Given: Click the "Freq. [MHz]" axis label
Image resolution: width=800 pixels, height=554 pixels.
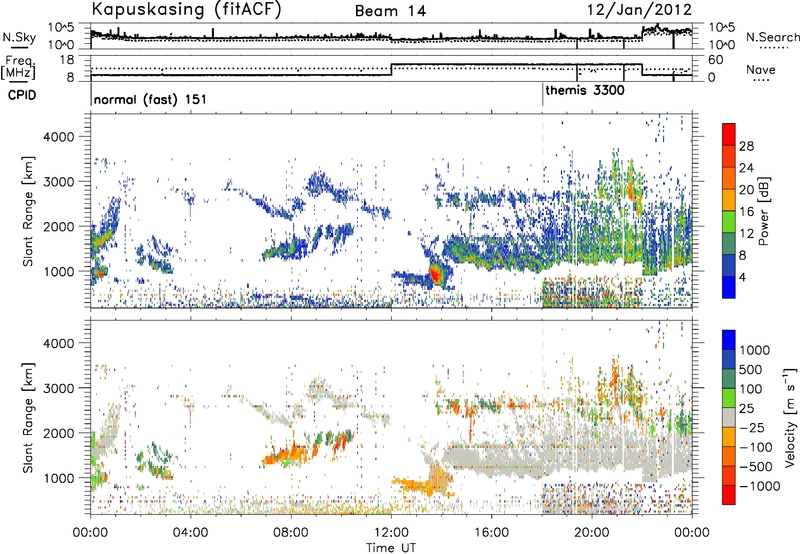Looking at the screenshot, I should tap(19, 67).
